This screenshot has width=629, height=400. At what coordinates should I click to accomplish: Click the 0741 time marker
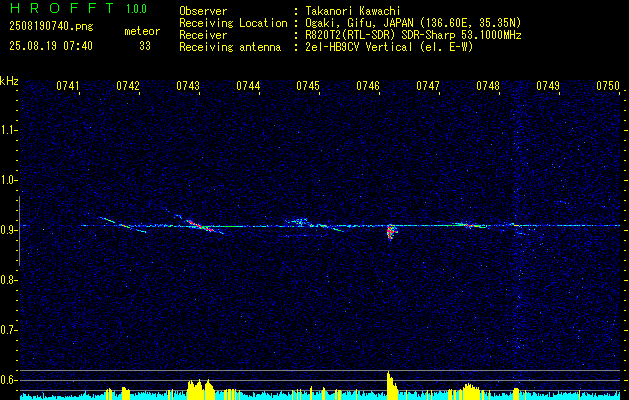(x=68, y=86)
